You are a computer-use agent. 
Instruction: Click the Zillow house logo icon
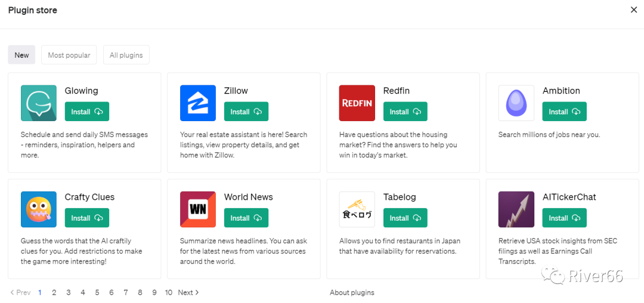coord(198,103)
